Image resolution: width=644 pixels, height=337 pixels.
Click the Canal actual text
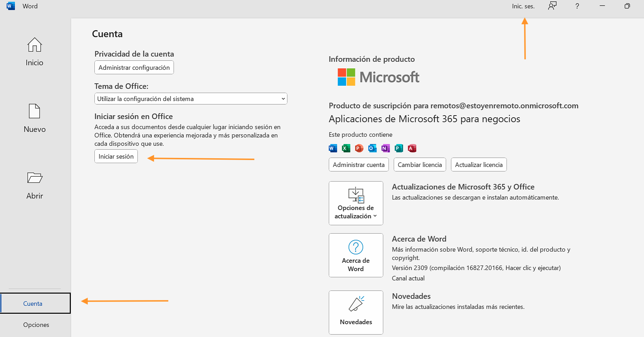tap(408, 278)
